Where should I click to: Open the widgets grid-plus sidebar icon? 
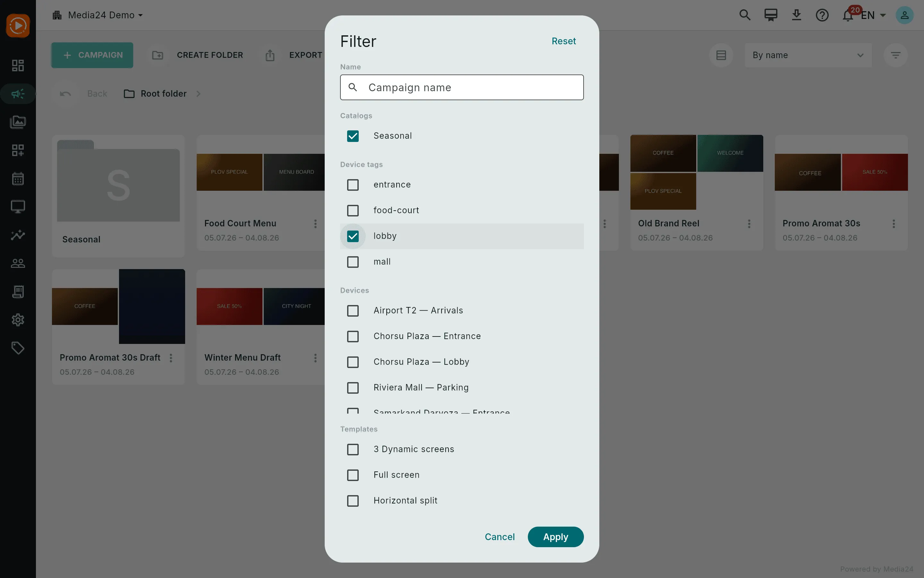(18, 150)
